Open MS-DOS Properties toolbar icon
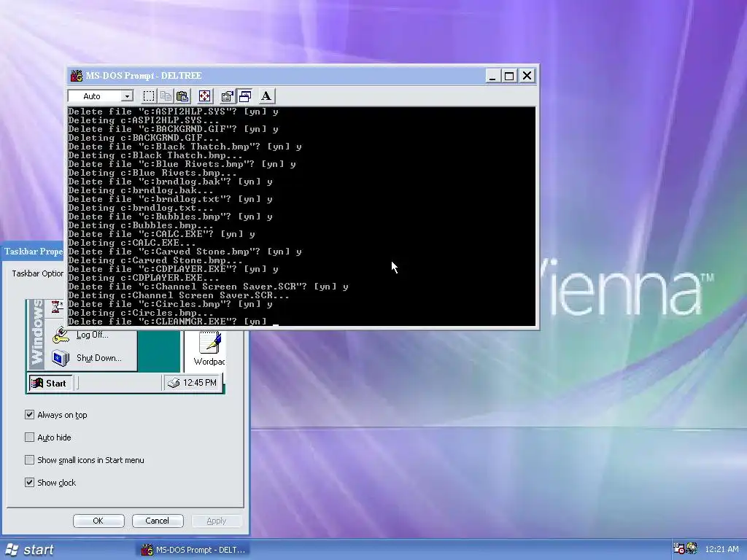This screenshot has width=747, height=560. click(x=228, y=96)
